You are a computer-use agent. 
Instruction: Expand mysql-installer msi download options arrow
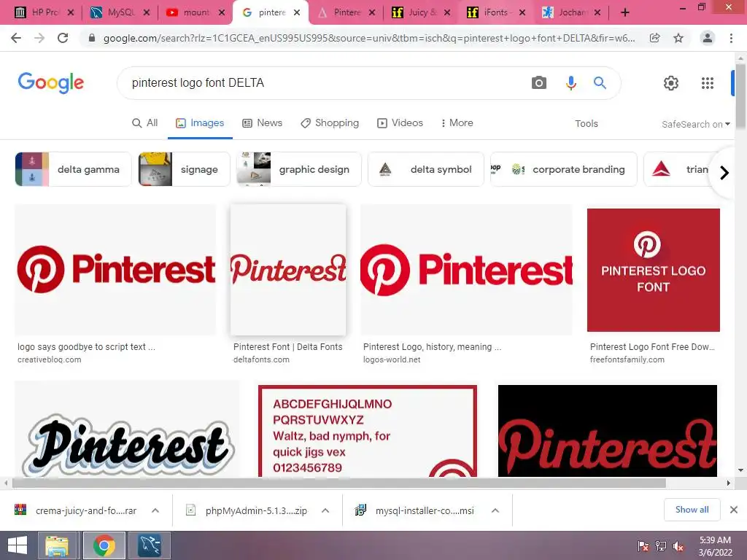[x=495, y=510]
